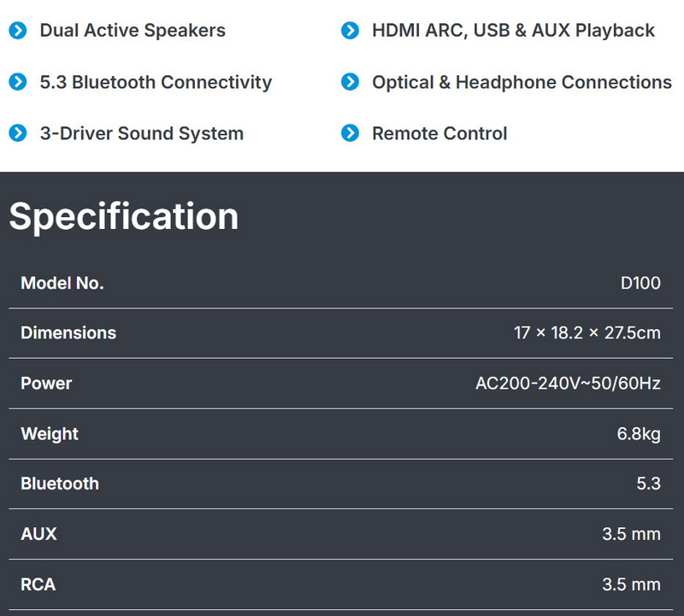Click the arrow icon before Optical & Headphone Connections
684x616 pixels.
[350, 82]
